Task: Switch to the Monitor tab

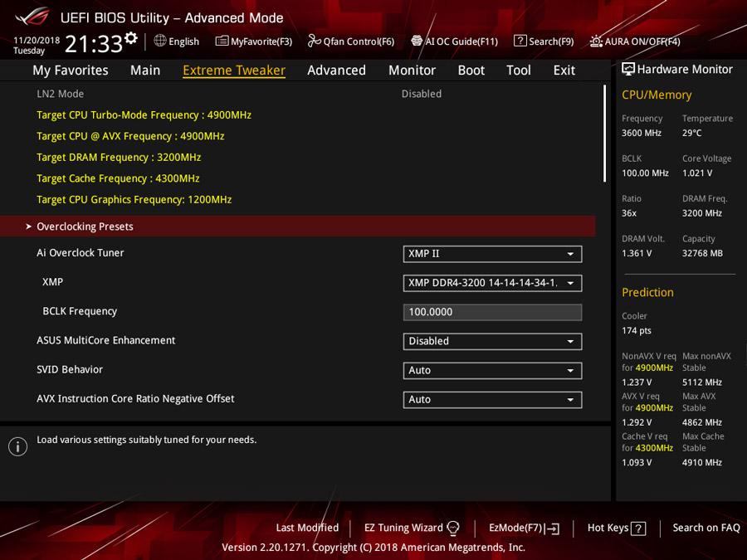Action: tap(412, 71)
